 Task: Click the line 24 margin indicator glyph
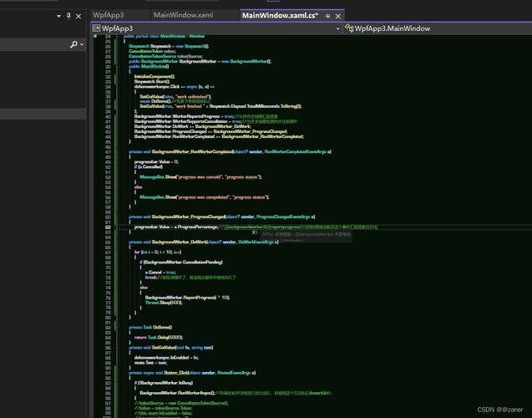[x=95, y=36]
